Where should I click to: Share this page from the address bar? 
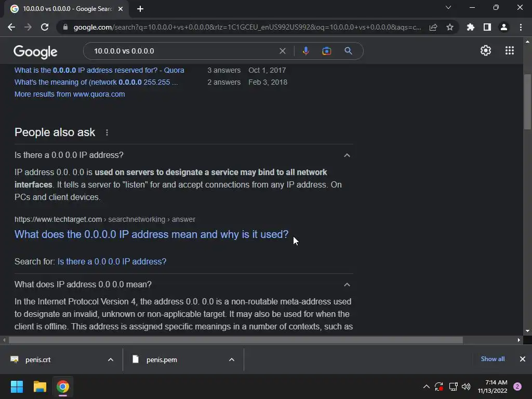pyautogui.click(x=433, y=27)
